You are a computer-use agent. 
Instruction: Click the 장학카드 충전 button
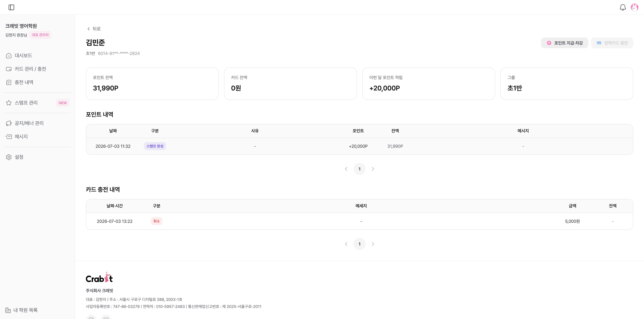[612, 43]
